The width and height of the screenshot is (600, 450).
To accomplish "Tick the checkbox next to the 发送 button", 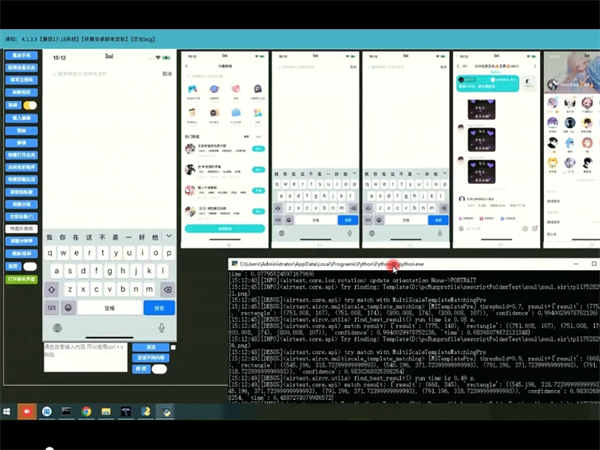I will point(172,347).
